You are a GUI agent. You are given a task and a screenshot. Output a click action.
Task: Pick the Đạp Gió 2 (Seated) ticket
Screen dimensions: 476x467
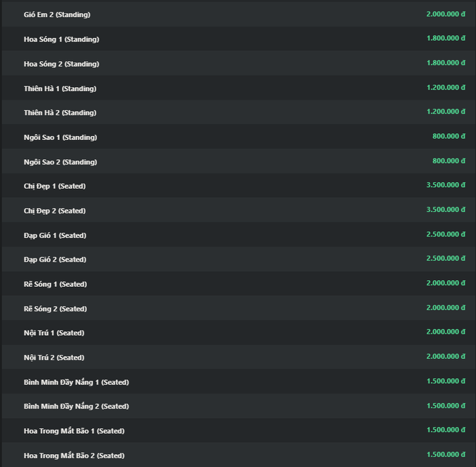55,260
